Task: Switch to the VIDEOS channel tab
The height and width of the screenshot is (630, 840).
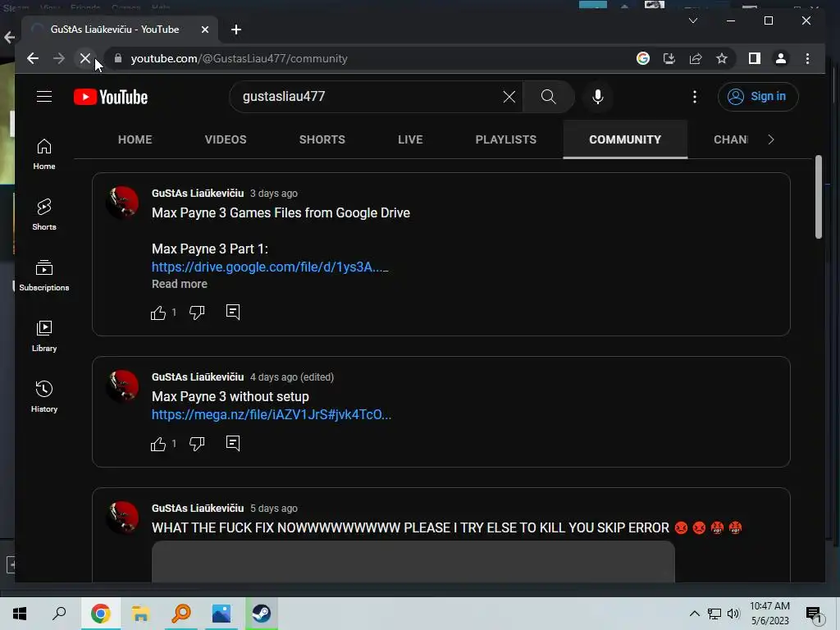Action: point(226,139)
